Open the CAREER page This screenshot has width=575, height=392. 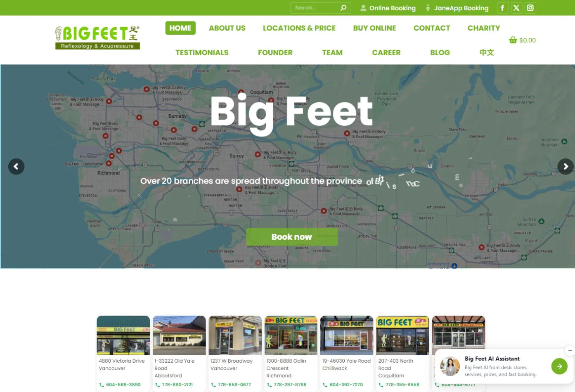pos(386,52)
